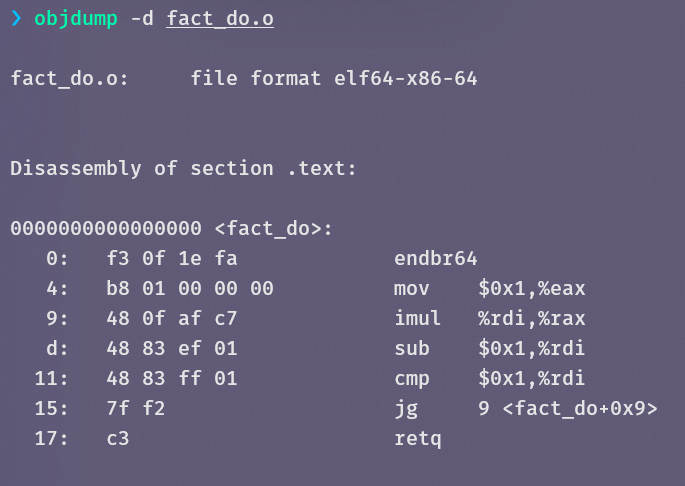Click the shell prompt arrow symbol
The width and height of the screenshot is (685, 486).
(16, 19)
